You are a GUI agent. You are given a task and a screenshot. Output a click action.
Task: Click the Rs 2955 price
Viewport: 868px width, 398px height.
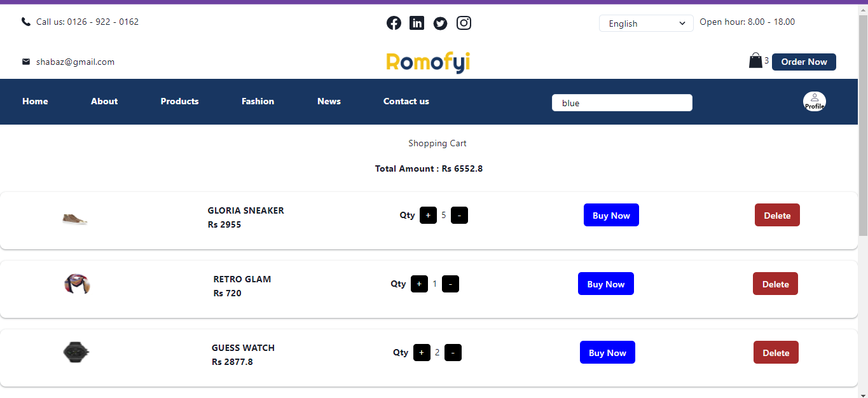click(x=224, y=224)
